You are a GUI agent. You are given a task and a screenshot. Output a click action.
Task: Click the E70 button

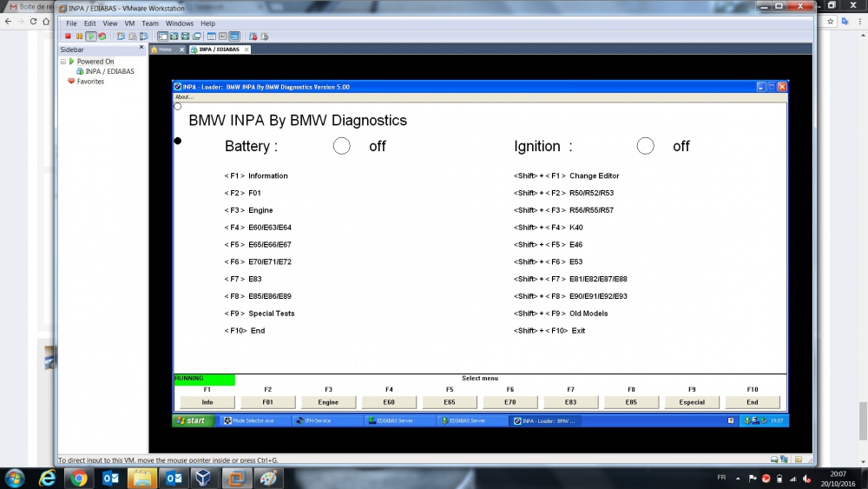[x=510, y=402]
